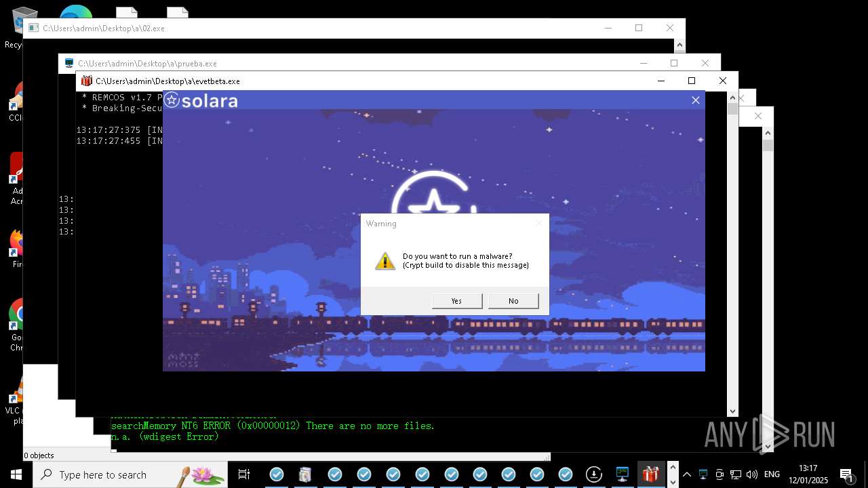Minimize the 02.exe window
Screen dimensions: 868x488
pos(608,28)
